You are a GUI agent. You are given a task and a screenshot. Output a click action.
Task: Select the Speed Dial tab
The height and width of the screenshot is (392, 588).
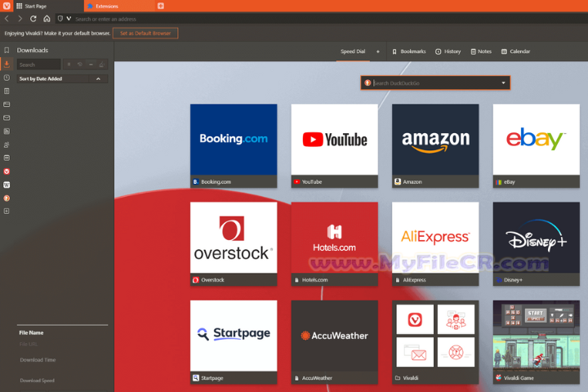(353, 51)
